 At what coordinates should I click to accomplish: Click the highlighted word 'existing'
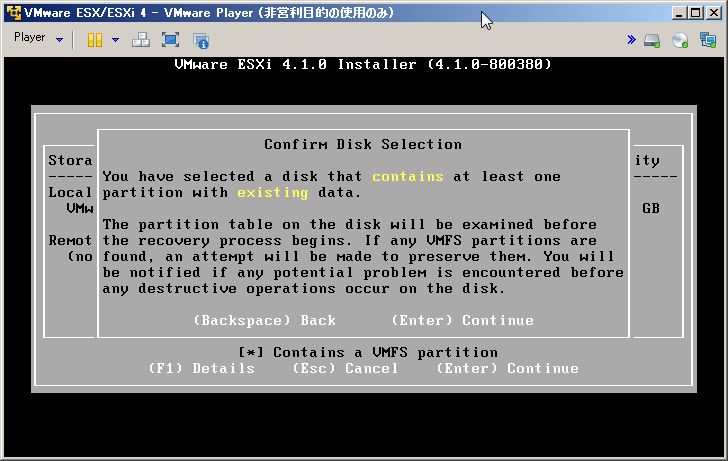tap(273, 192)
